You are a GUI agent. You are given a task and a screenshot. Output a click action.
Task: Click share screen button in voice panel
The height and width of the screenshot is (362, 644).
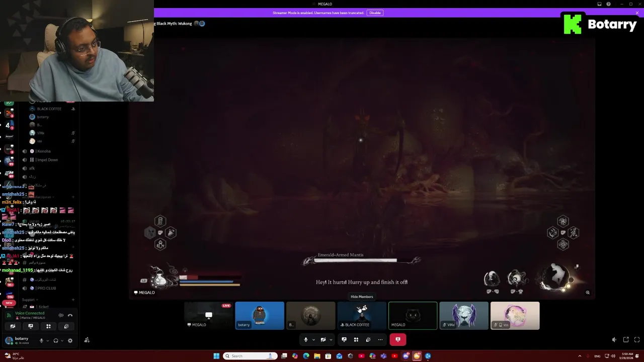[x=31, y=326]
